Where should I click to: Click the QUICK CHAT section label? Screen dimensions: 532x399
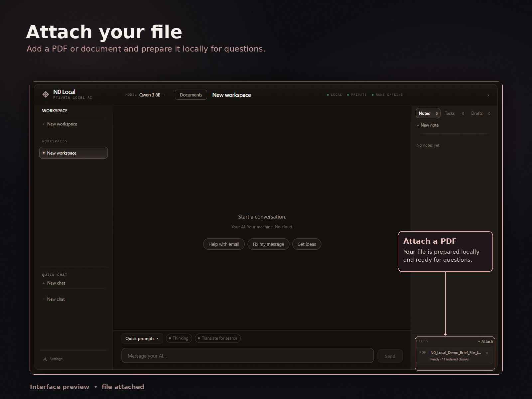[55, 275]
